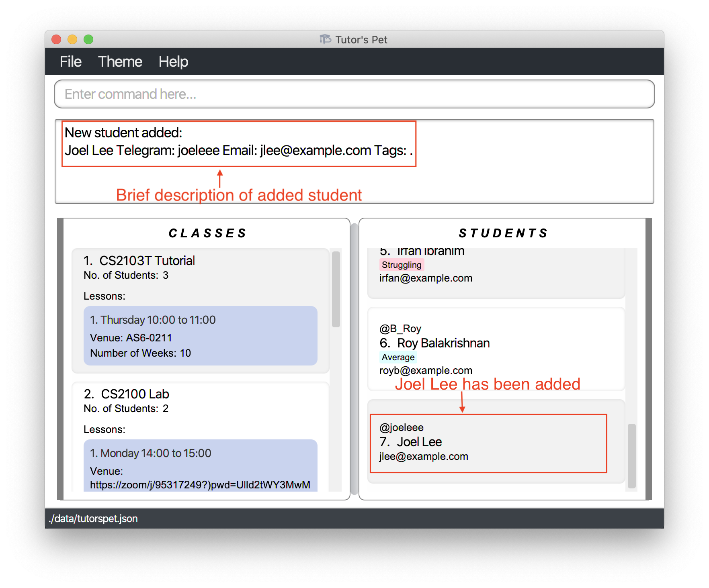Click the Struggling tag on Irfan
Image resolution: width=709 pixels, height=588 pixels.
(402, 265)
